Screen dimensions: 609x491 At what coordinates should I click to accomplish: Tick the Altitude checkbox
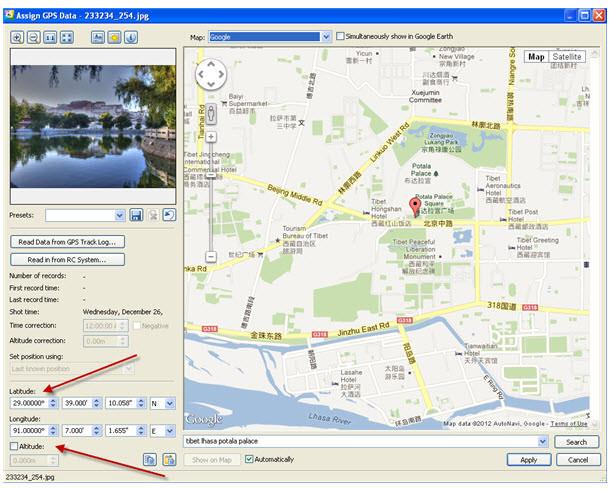(14, 446)
